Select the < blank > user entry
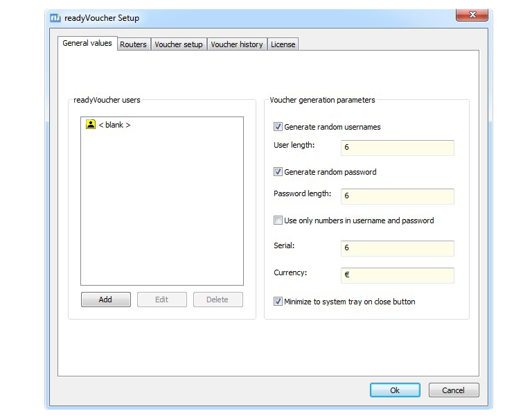Image resolution: width=532 pixels, height=416 pixels. [x=114, y=125]
